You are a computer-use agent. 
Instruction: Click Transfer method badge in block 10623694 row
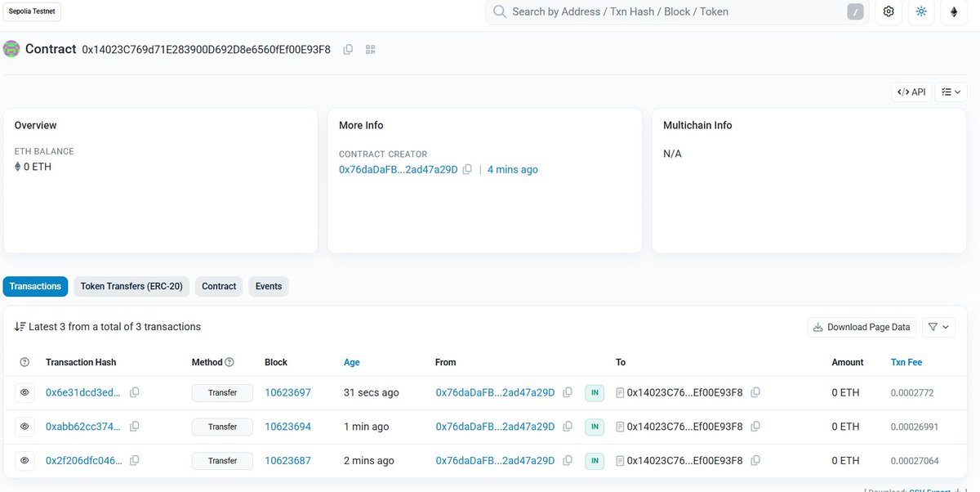tap(222, 427)
